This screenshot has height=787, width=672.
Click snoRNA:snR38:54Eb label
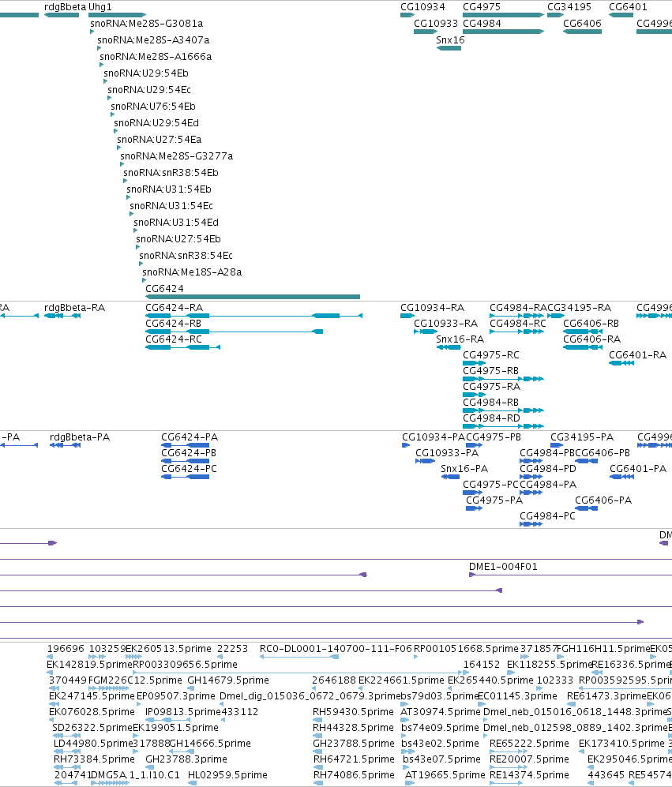[171, 173]
